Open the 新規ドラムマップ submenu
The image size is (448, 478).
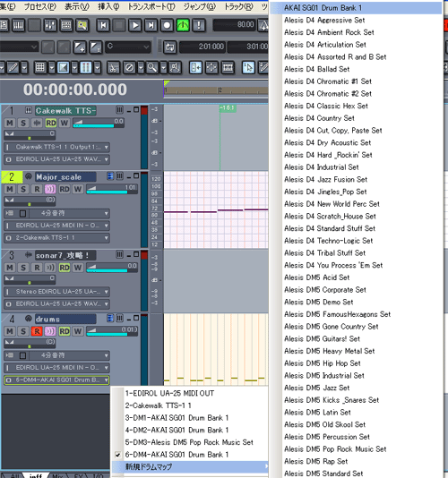click(x=190, y=466)
